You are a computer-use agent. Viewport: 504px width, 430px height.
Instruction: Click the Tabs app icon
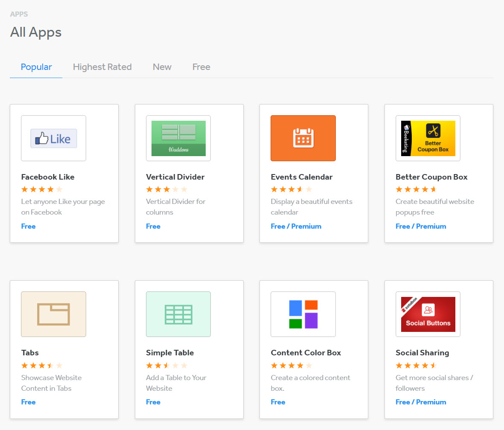point(53,314)
